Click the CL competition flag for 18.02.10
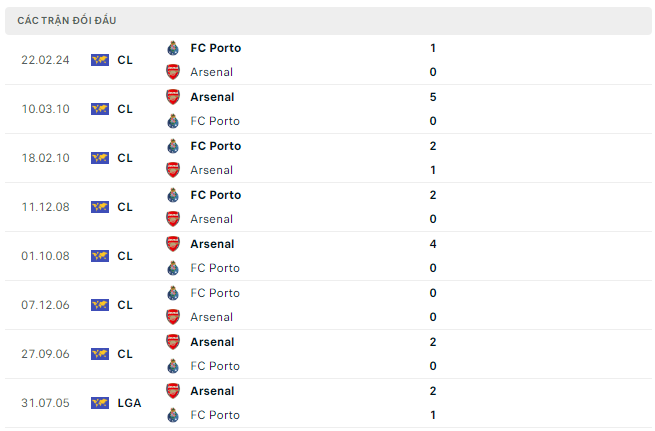 (x=100, y=158)
